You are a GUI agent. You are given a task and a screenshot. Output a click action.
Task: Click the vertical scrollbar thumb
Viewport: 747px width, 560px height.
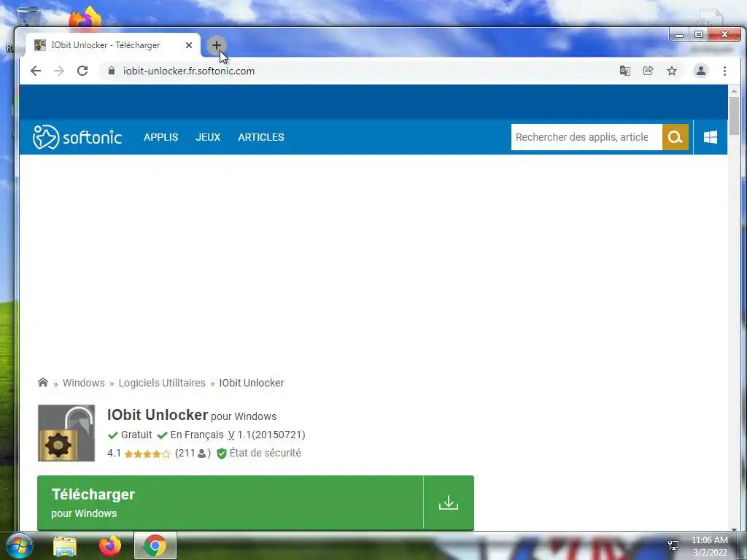(x=734, y=116)
